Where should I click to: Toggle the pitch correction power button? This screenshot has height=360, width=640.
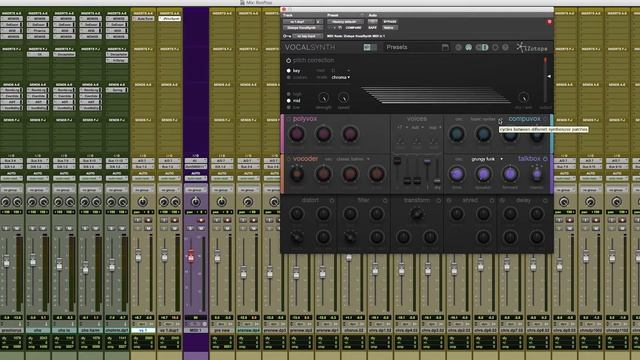(288, 60)
